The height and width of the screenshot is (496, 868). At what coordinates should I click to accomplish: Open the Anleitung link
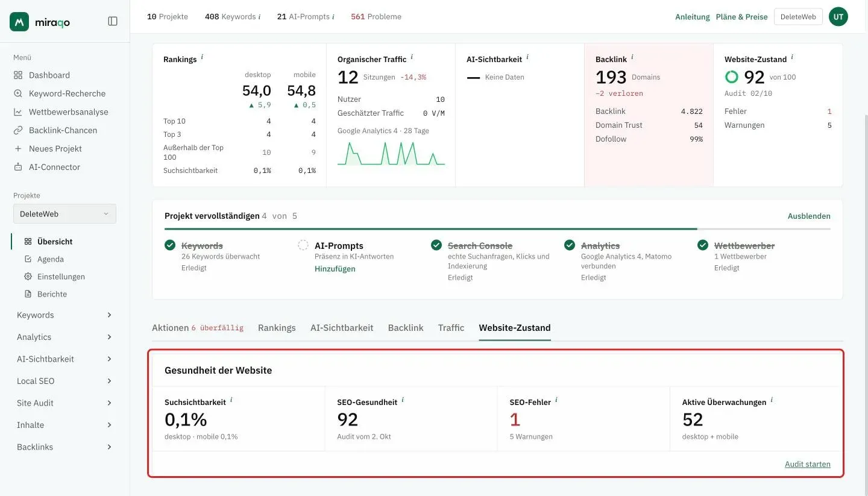coord(693,17)
